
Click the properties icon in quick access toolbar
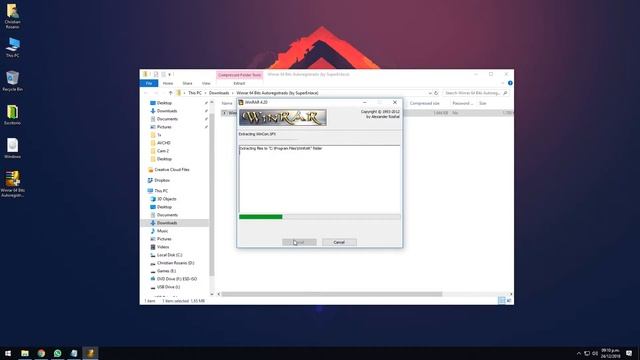pos(156,74)
